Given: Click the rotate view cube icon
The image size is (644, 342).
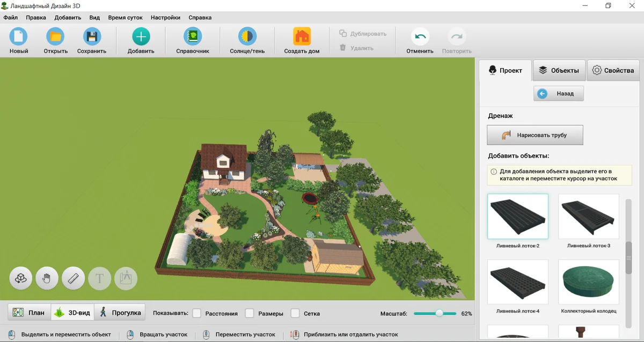Looking at the screenshot, I should point(20,278).
